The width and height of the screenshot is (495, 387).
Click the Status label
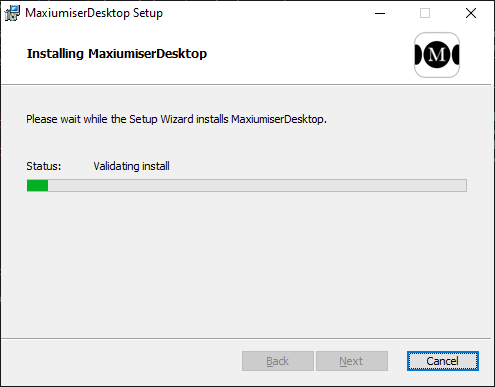coord(44,166)
